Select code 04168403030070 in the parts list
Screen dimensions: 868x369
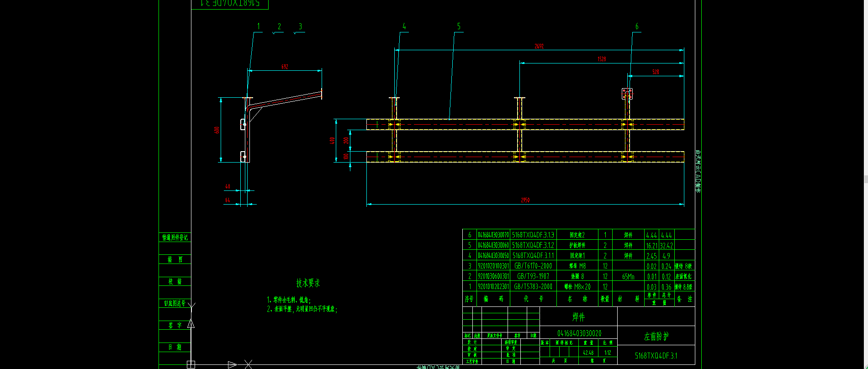click(493, 235)
